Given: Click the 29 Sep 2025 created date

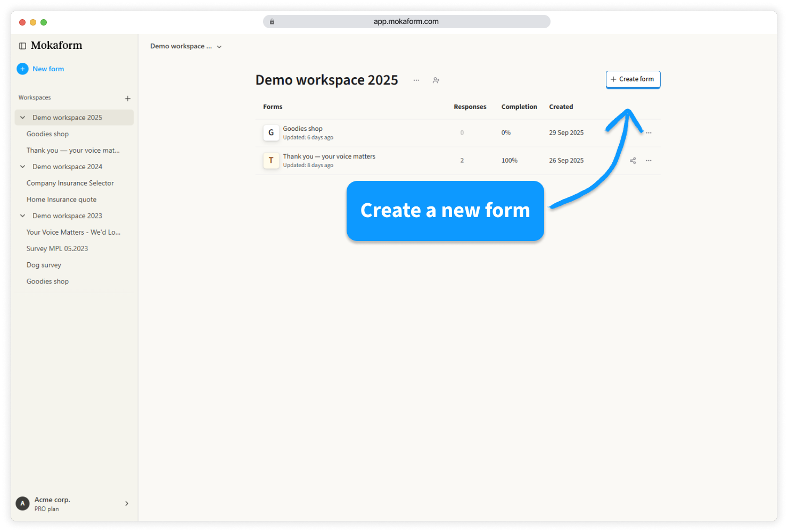Looking at the screenshot, I should pos(566,133).
